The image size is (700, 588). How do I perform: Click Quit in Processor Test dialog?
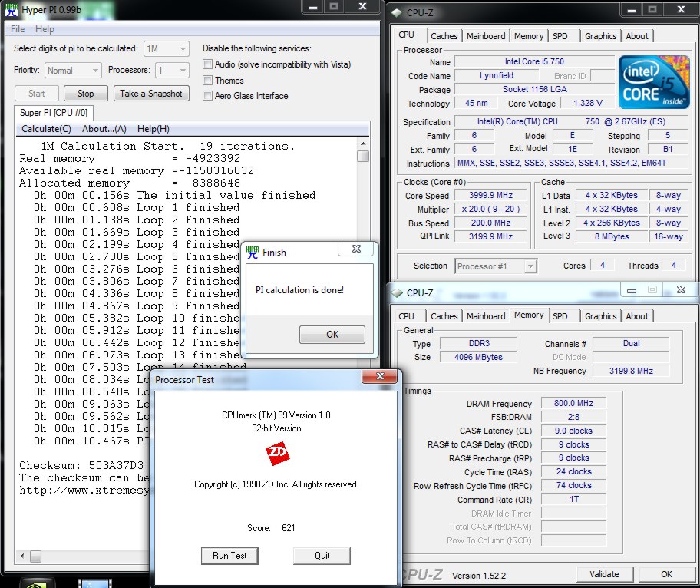[x=322, y=556]
